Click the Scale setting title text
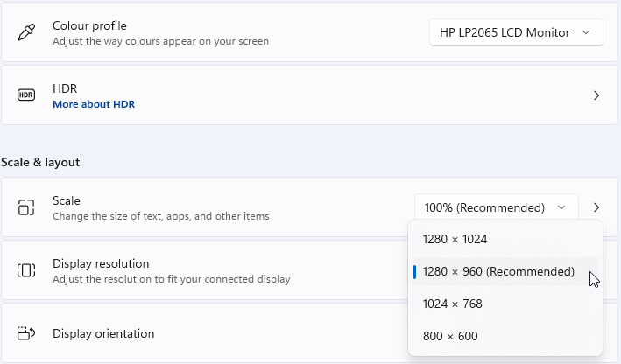 pos(67,200)
